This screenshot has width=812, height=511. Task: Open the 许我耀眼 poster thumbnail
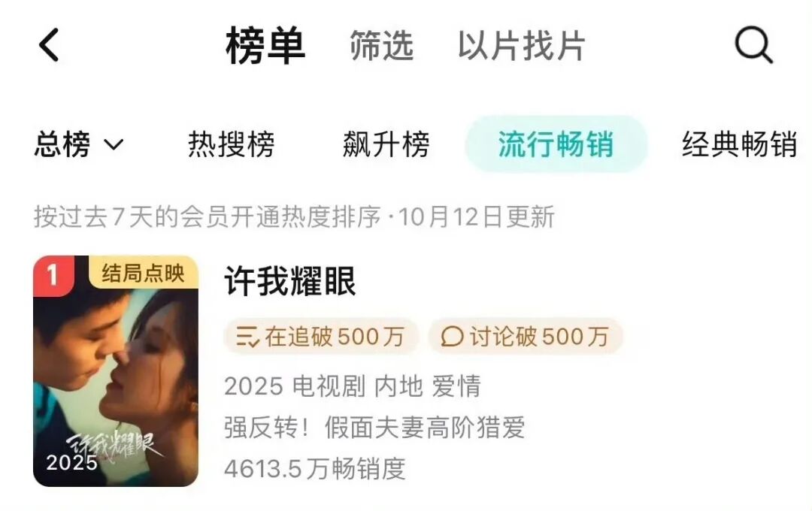point(116,370)
